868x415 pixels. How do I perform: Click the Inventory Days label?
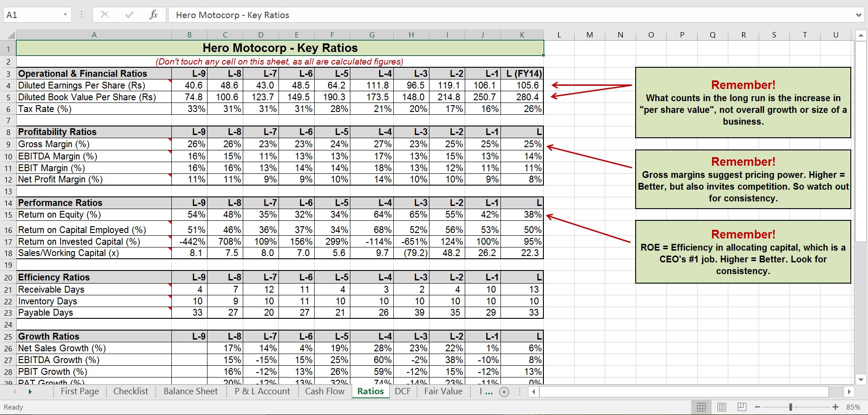pos(47,301)
